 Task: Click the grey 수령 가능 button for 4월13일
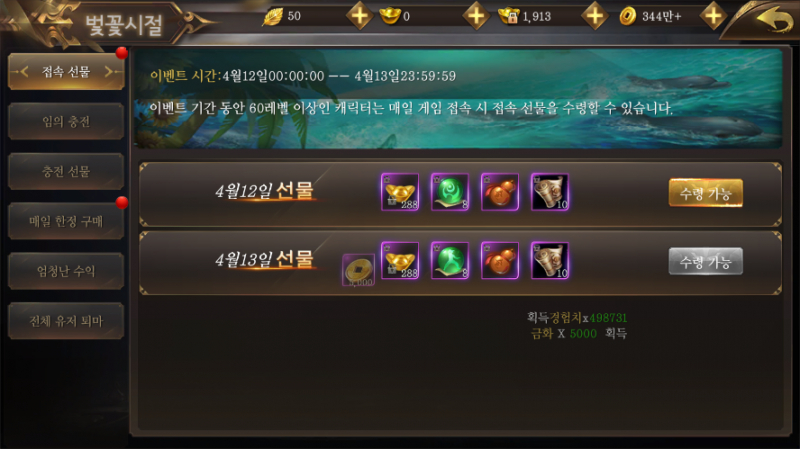706,261
